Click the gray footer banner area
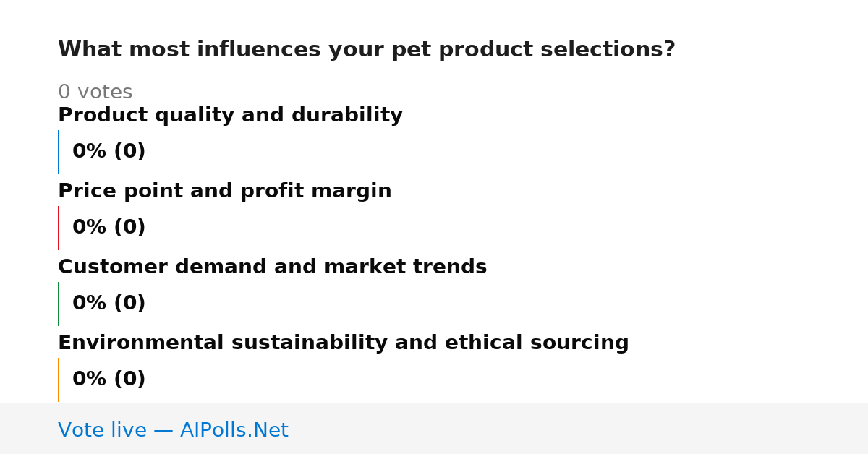Viewport: 868px width, 454px height. click(434, 429)
